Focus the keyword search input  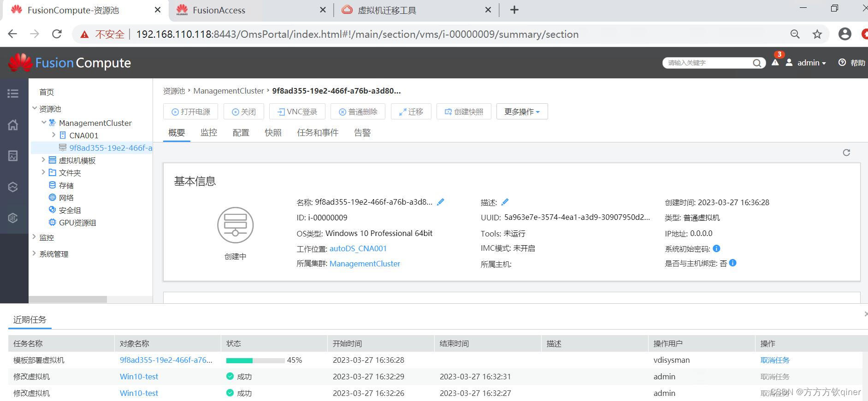(x=709, y=63)
